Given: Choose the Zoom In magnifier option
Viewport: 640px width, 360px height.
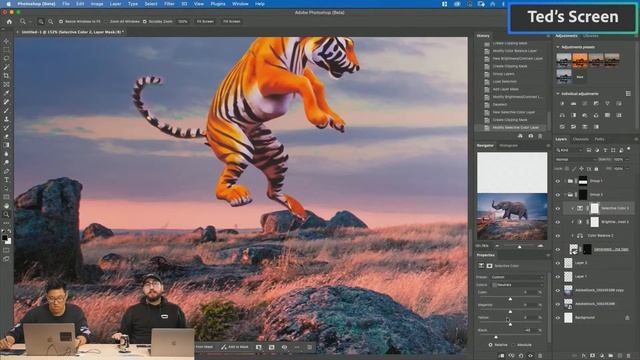Looking at the screenshot, I should 41,21.
